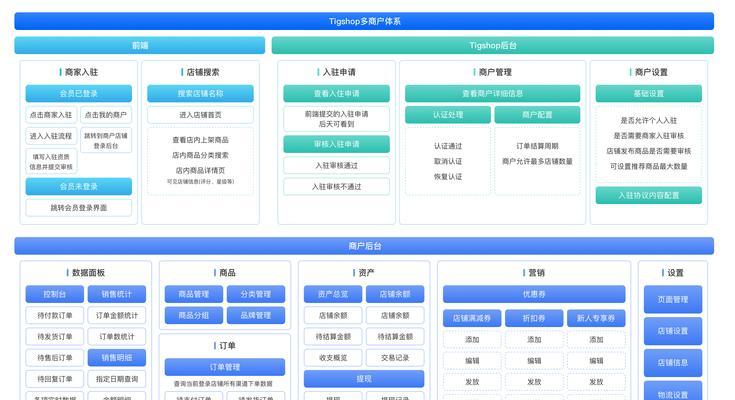Click the 搜索店铺名称 button
This screenshot has width=735, height=400.
[x=201, y=93]
